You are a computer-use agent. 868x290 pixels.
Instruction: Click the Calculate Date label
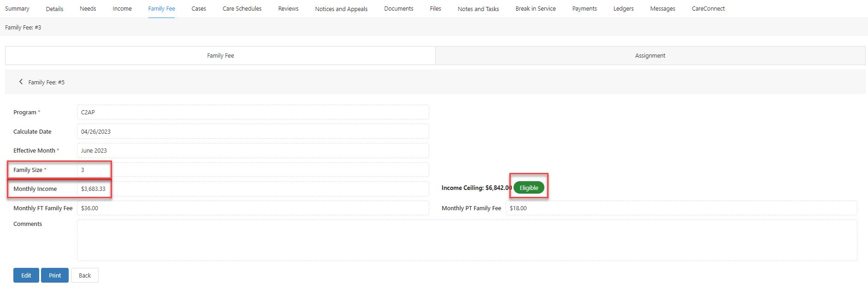[x=32, y=131]
